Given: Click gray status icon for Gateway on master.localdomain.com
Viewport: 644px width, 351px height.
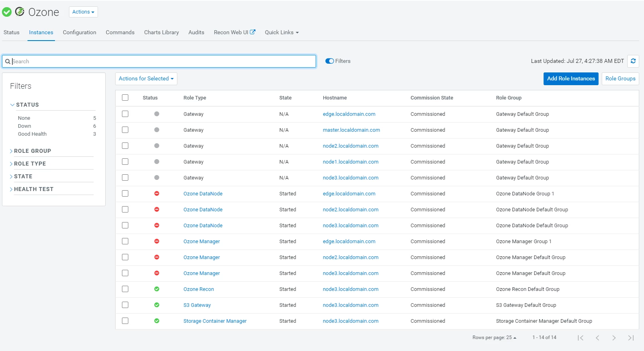Looking at the screenshot, I should (x=157, y=130).
